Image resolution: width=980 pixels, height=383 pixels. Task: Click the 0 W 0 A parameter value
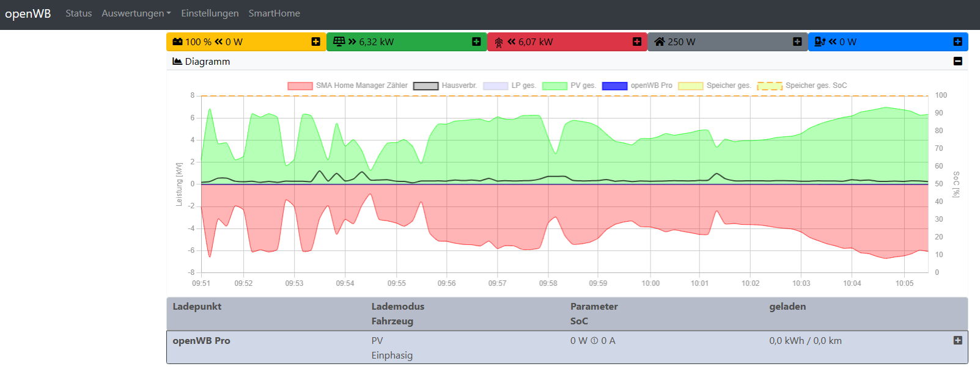click(593, 341)
